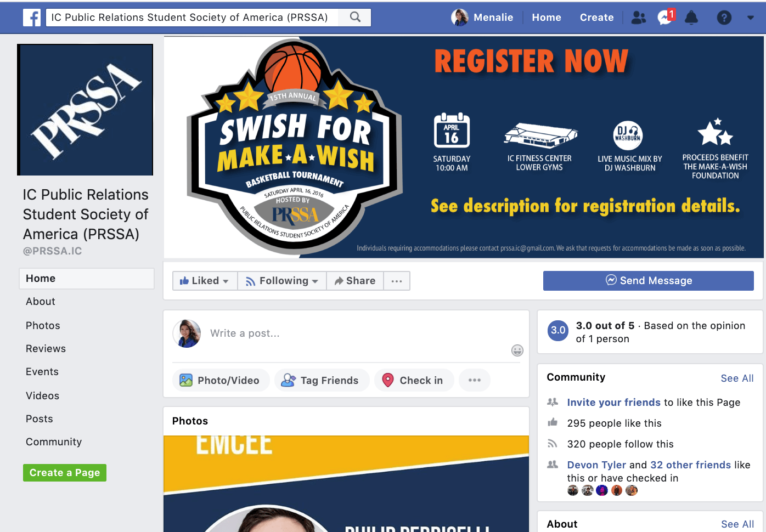This screenshot has height=532, width=766.
Task: Open See All in Community
Action: (737, 378)
